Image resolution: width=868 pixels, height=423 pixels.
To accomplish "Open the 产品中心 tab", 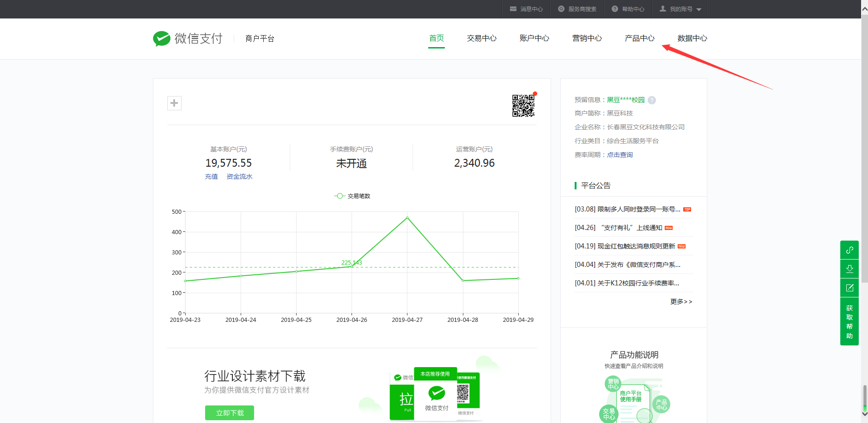I will pyautogui.click(x=640, y=38).
